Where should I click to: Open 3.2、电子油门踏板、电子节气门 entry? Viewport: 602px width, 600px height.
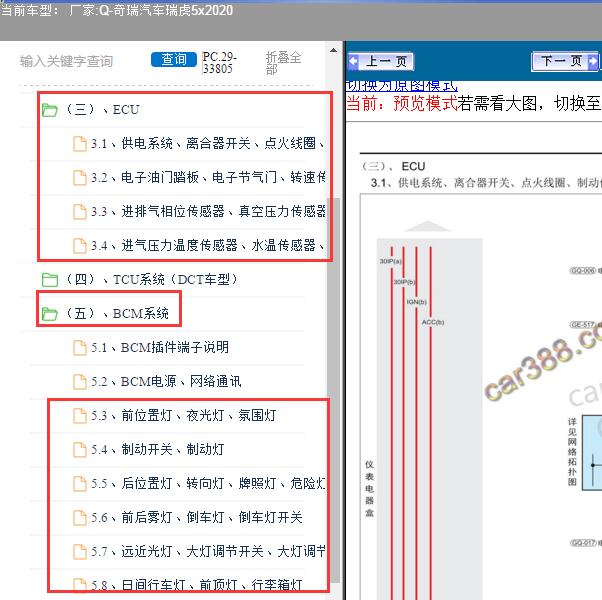pyautogui.click(x=208, y=177)
